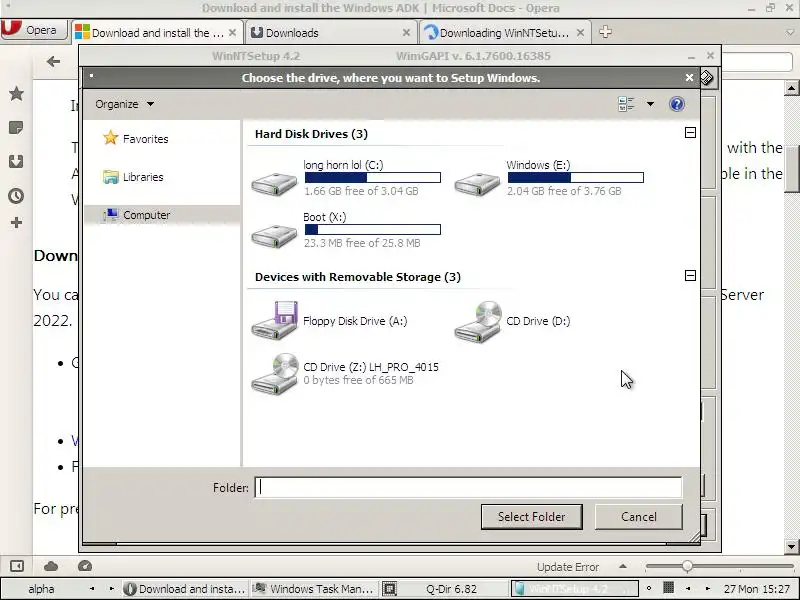The width and height of the screenshot is (800, 600).
Task: Select the Floppy Disk Drive (A:) icon
Action: tap(274, 320)
